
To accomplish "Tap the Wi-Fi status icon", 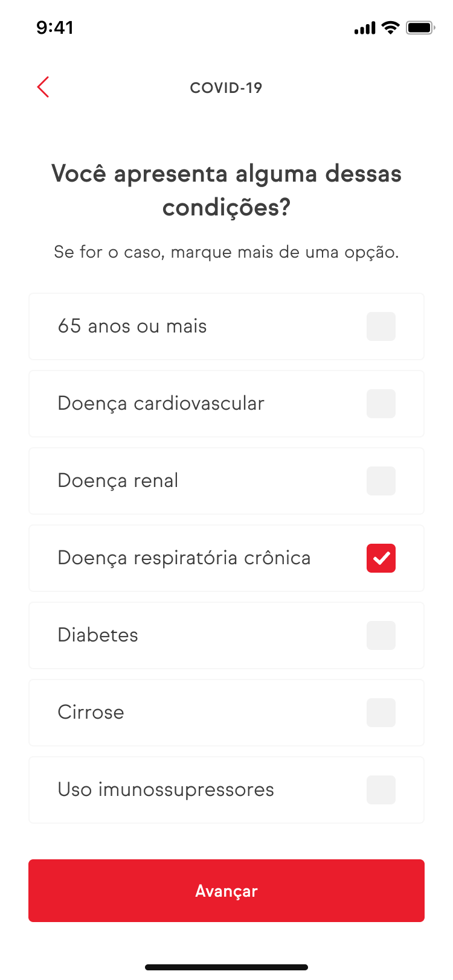I will tap(391, 28).
